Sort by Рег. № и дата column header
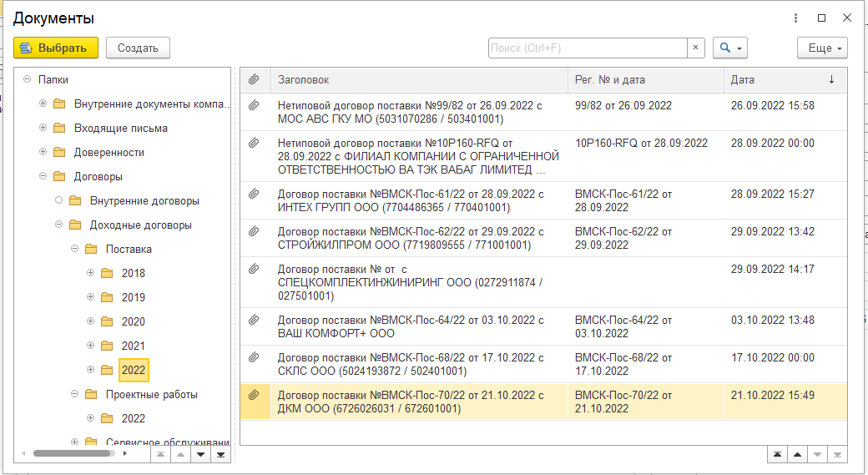This screenshot has width=868, height=475. (x=645, y=79)
